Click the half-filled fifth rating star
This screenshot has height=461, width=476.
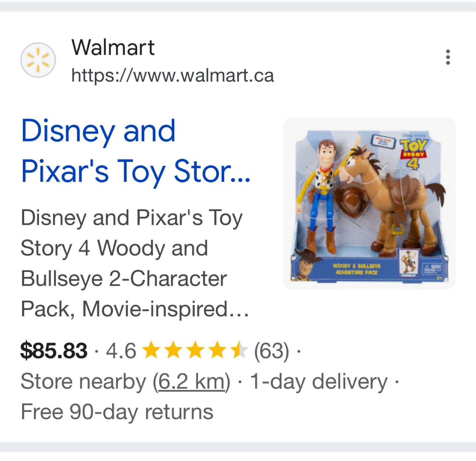click(x=239, y=350)
